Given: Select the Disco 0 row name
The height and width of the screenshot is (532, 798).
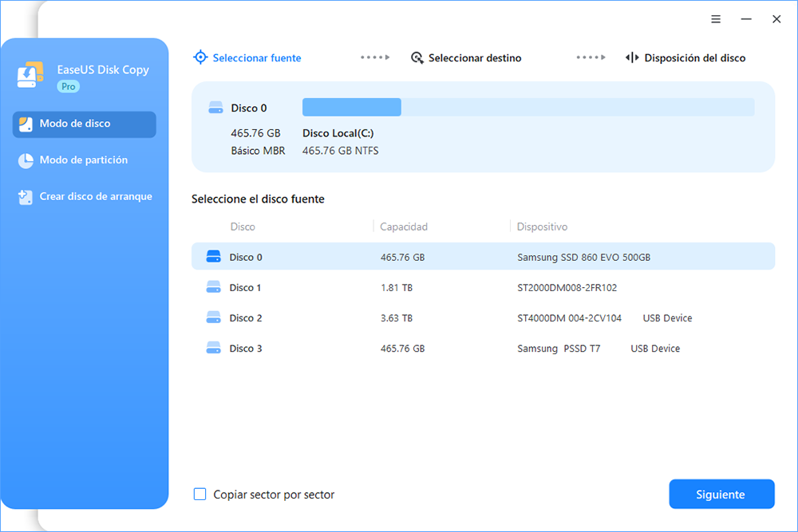Looking at the screenshot, I should tap(246, 258).
